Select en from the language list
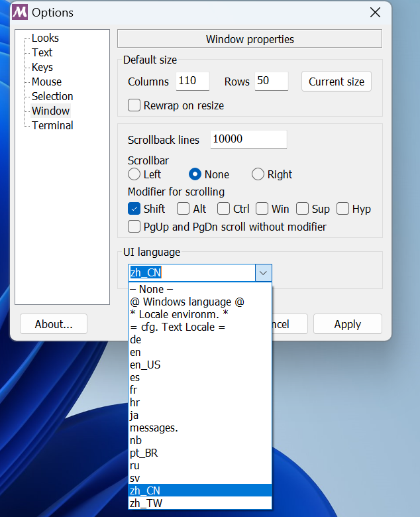The height and width of the screenshot is (517, 420). pyautogui.click(x=200, y=352)
